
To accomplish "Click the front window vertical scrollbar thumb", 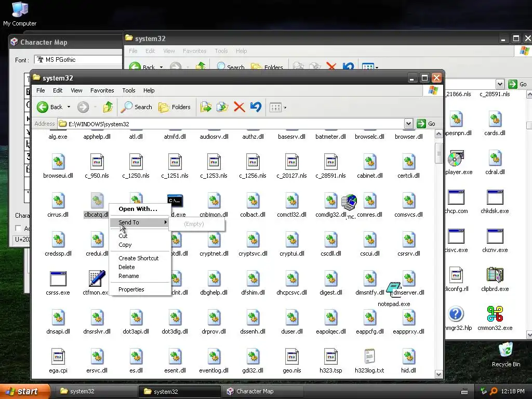I will (438, 153).
